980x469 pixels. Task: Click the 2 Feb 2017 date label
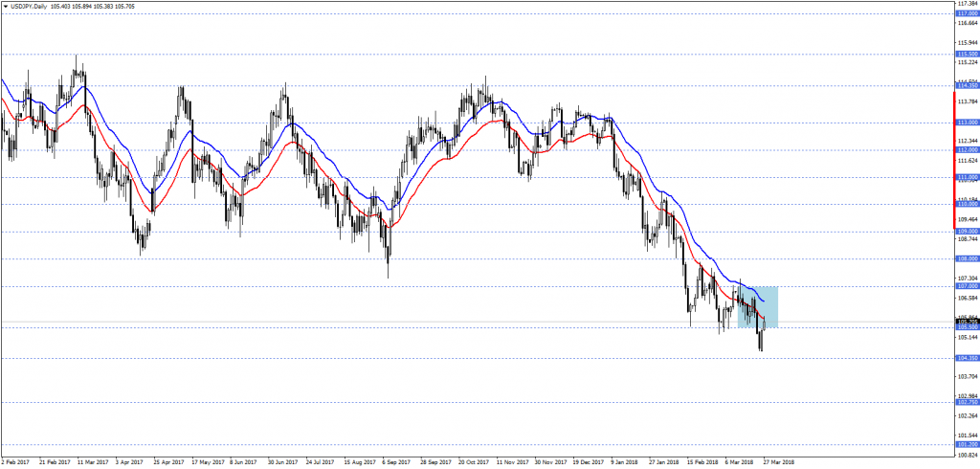click(14, 463)
